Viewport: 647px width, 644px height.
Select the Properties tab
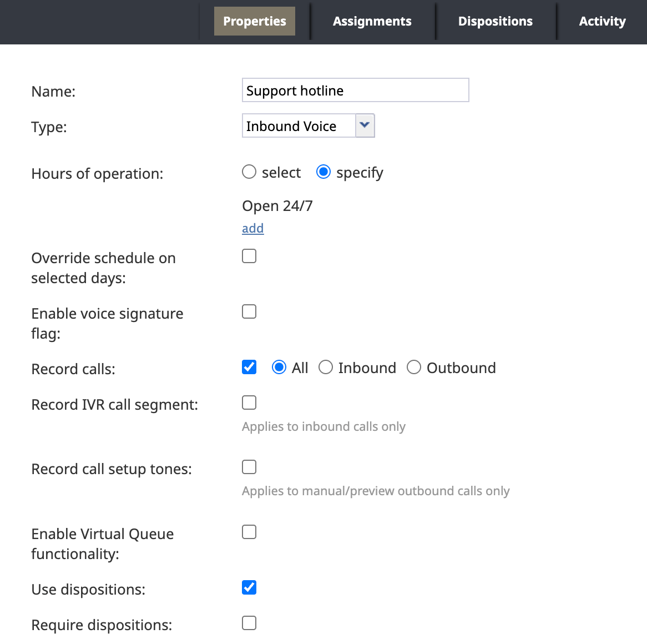click(x=254, y=21)
